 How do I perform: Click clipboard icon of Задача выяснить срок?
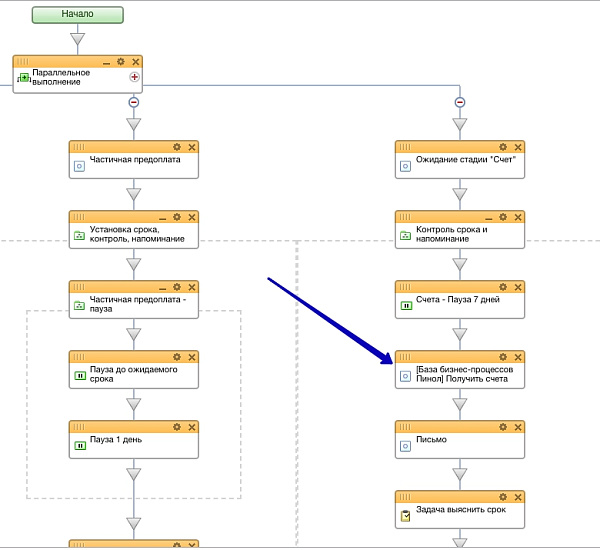pyautogui.click(x=405, y=516)
